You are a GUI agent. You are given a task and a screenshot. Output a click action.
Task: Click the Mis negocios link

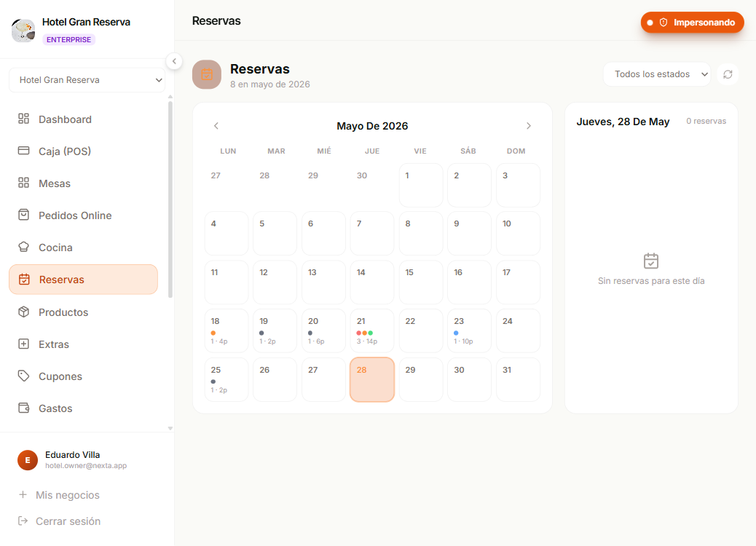(68, 495)
